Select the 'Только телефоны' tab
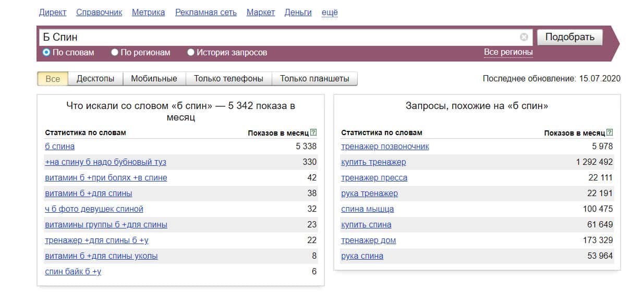The image size is (644, 302). (228, 79)
